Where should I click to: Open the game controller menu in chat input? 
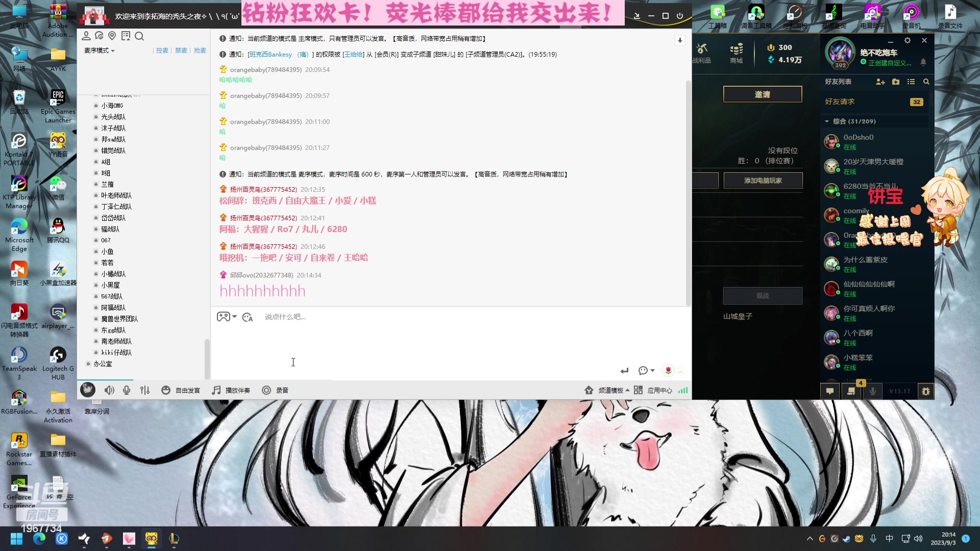[227, 317]
